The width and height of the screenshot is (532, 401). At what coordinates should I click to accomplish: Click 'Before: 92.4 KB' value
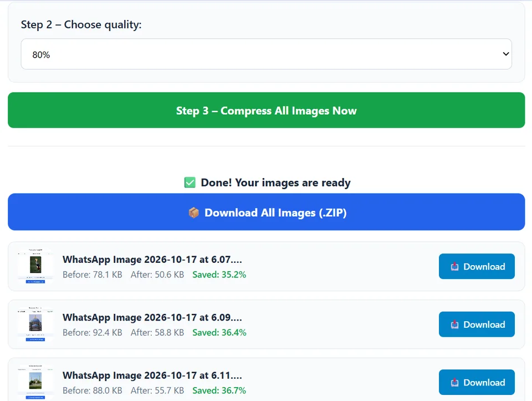tap(93, 332)
